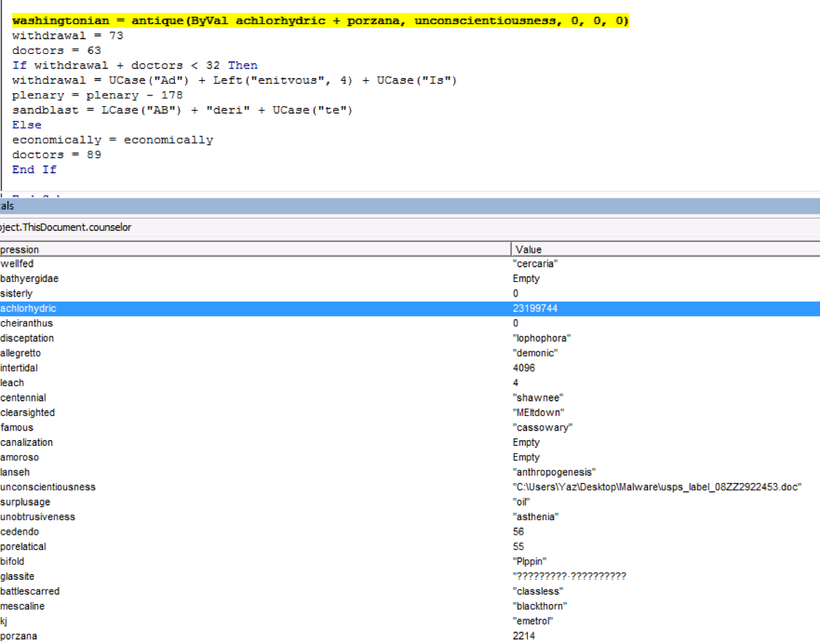Click the 'withdrawal = 73' code line

click(68, 36)
